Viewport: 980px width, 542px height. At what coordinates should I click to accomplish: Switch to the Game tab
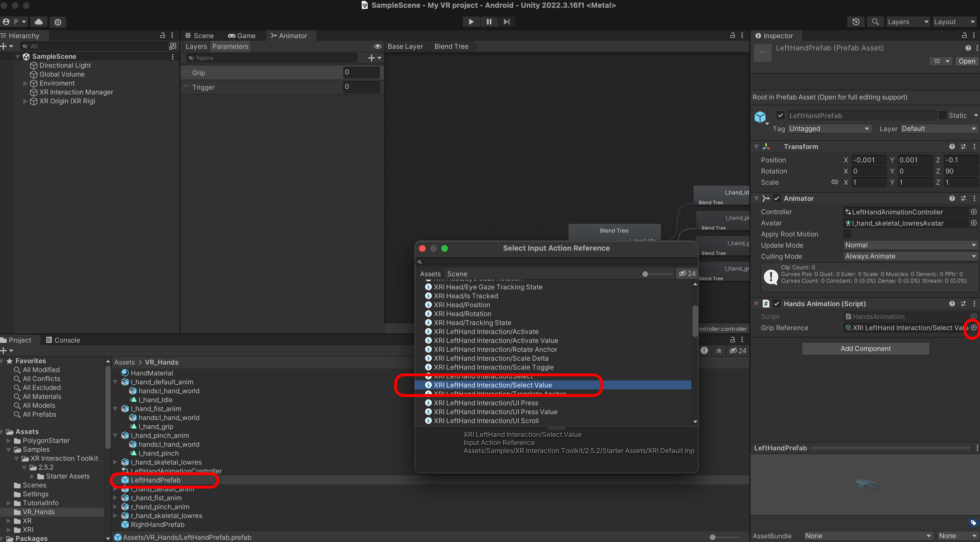point(242,36)
